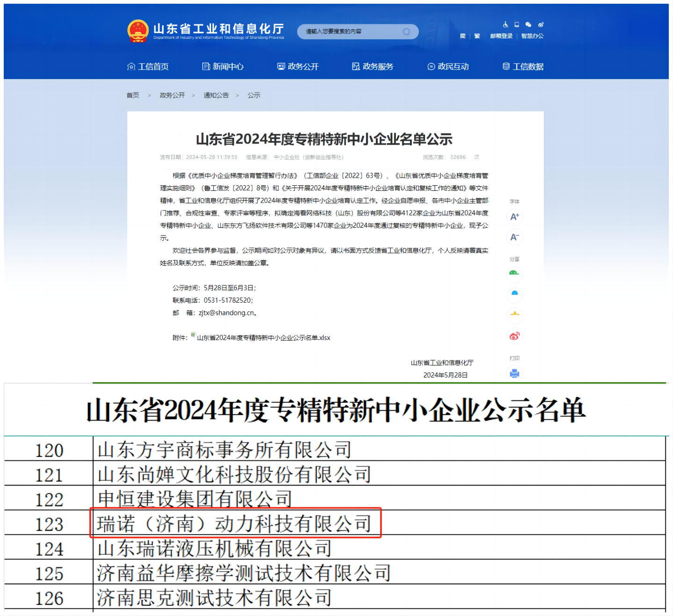673x616 pixels.
Task: Click the search magnifier icon
Action: coord(406,32)
